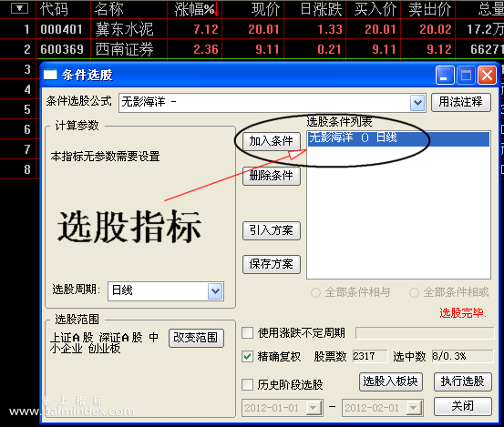
Task: Close the 条件选股 dialog with the red X
Action: coord(487,76)
